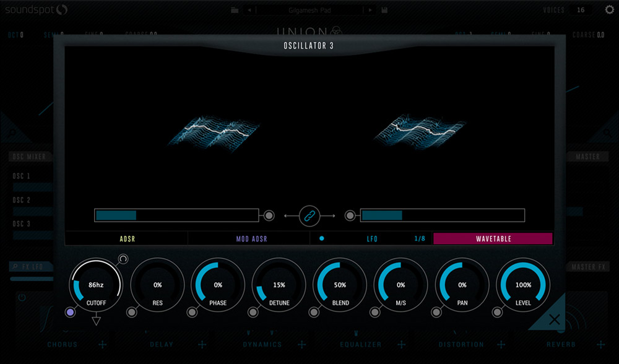
Task: Select the next preset arrow
Action: (x=370, y=10)
